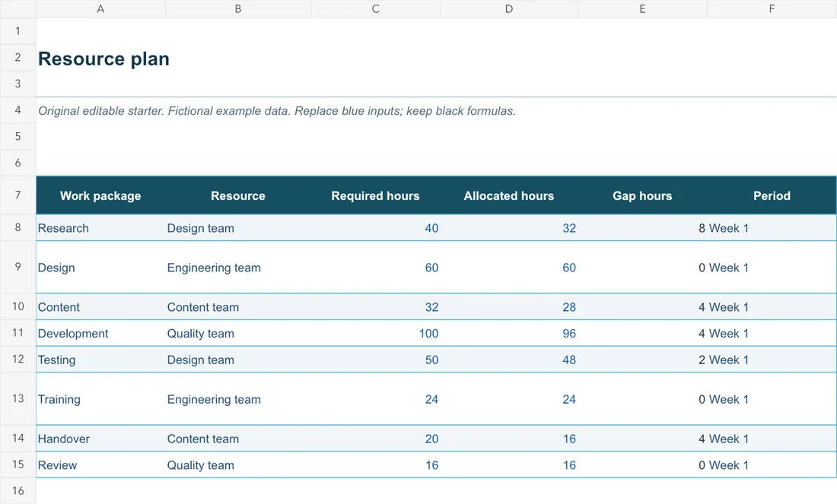837x504 pixels.
Task: Select the "Gap hours" header cell
Action: pos(642,195)
